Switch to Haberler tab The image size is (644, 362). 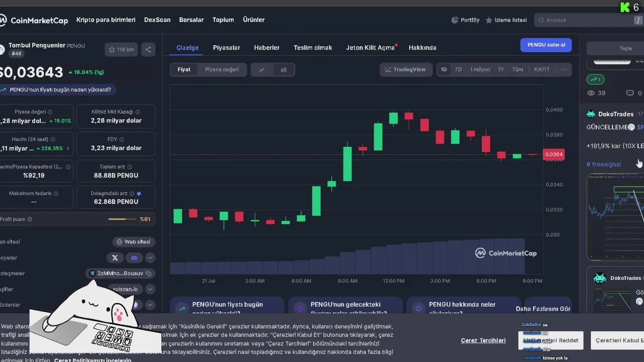point(267,48)
